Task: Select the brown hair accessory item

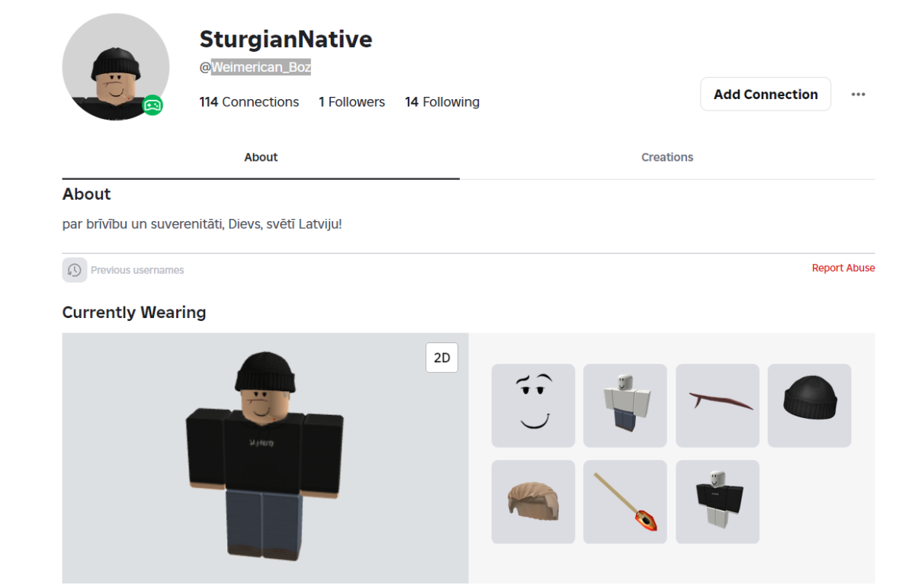Action: tap(533, 502)
